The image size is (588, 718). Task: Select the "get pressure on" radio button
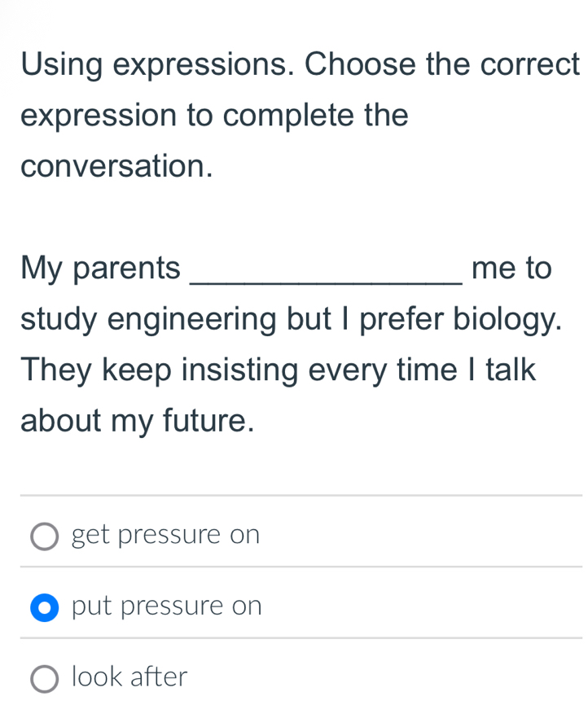[45, 536]
